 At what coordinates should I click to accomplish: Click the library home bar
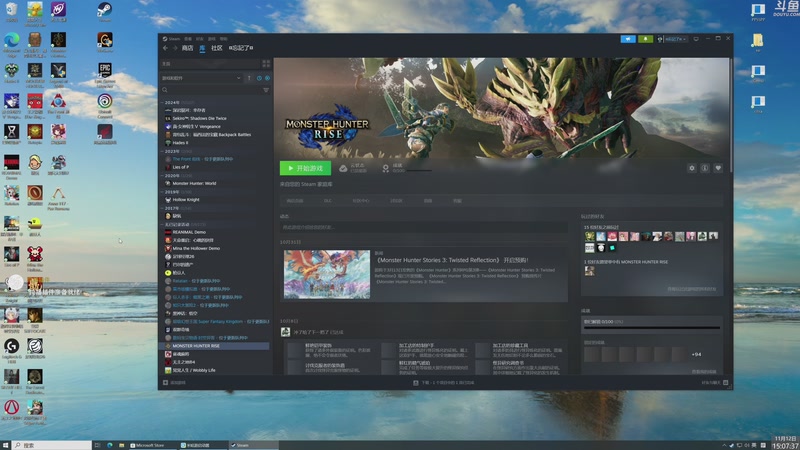click(210, 64)
